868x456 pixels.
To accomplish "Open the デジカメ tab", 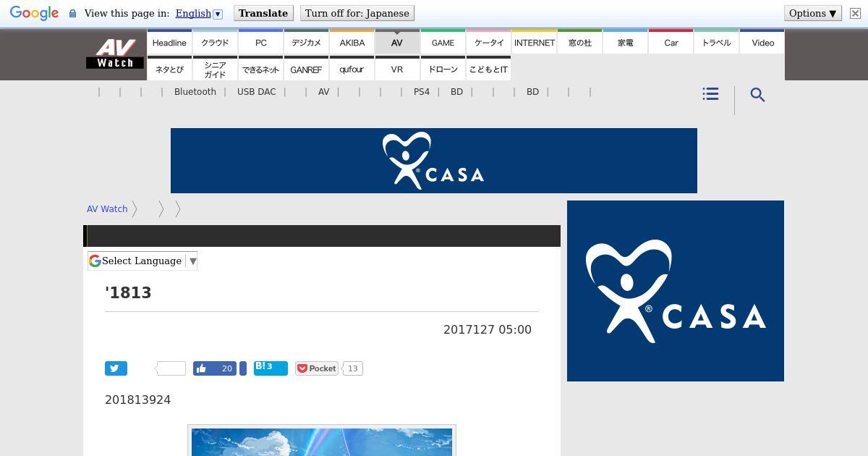I will 307,43.
